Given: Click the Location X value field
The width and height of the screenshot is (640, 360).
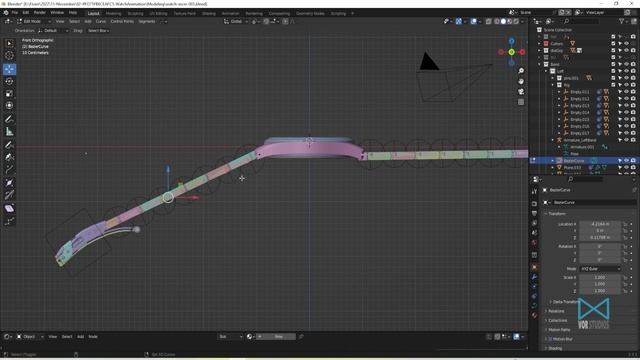Looking at the screenshot, I should [600, 224].
